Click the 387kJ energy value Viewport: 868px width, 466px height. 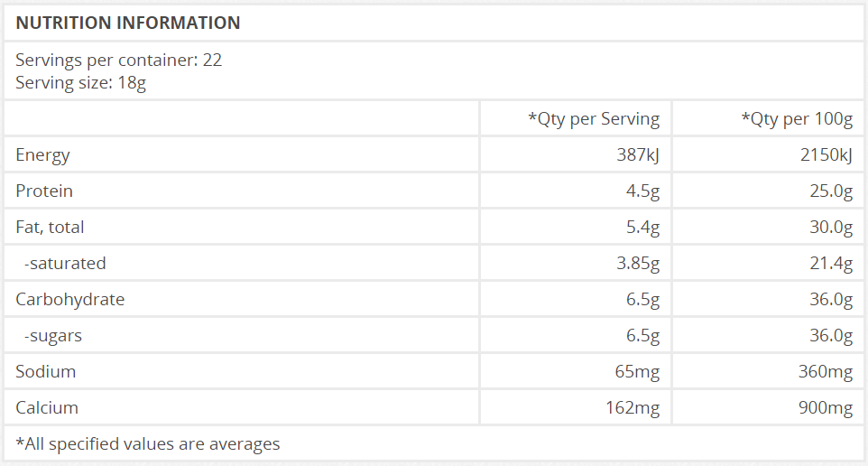pyautogui.click(x=638, y=154)
